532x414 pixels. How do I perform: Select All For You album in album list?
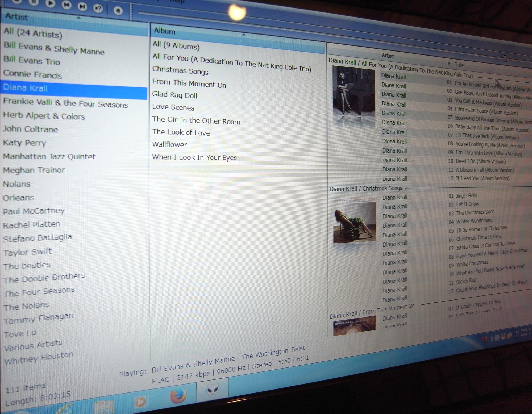click(231, 62)
